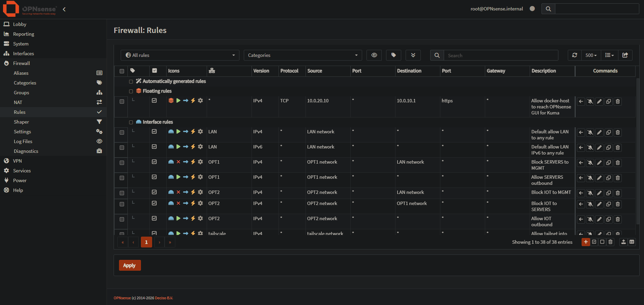This screenshot has width=644, height=305.
Task: Select the docker-host floating rule row checkbox
Action: (x=122, y=102)
